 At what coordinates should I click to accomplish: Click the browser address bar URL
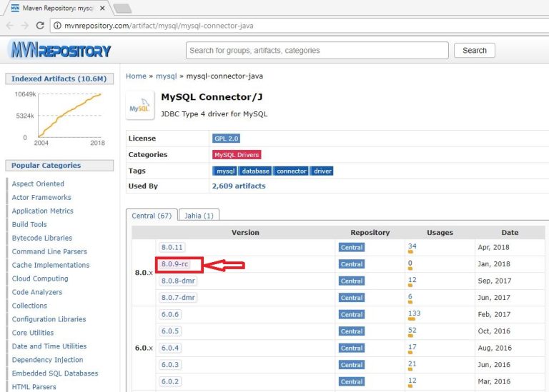(x=159, y=26)
